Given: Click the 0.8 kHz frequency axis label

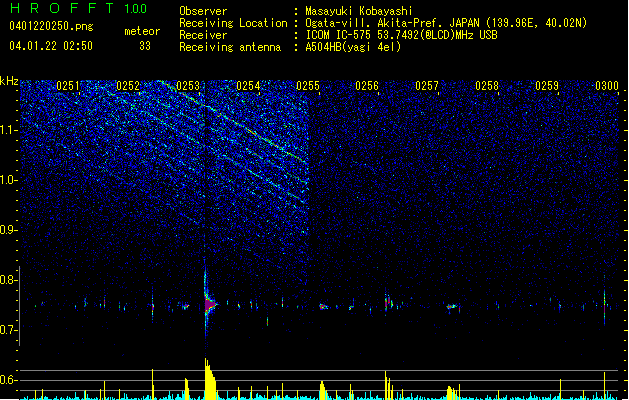Looking at the screenshot, I should click(x=8, y=280).
